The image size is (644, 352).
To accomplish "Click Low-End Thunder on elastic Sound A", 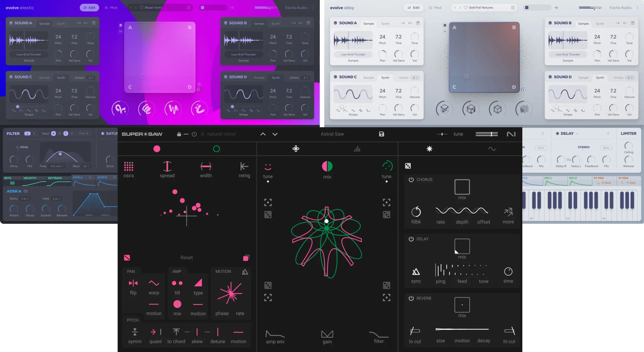I will (x=29, y=54).
